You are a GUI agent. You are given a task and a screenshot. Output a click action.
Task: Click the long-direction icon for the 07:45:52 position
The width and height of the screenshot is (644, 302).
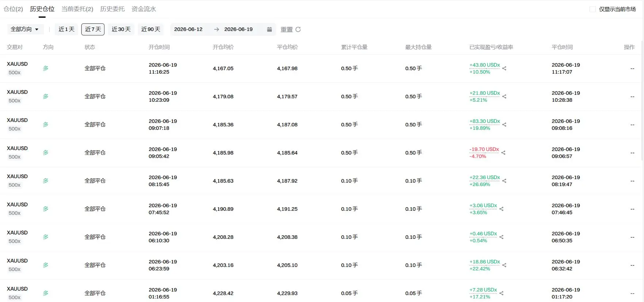[x=46, y=209]
